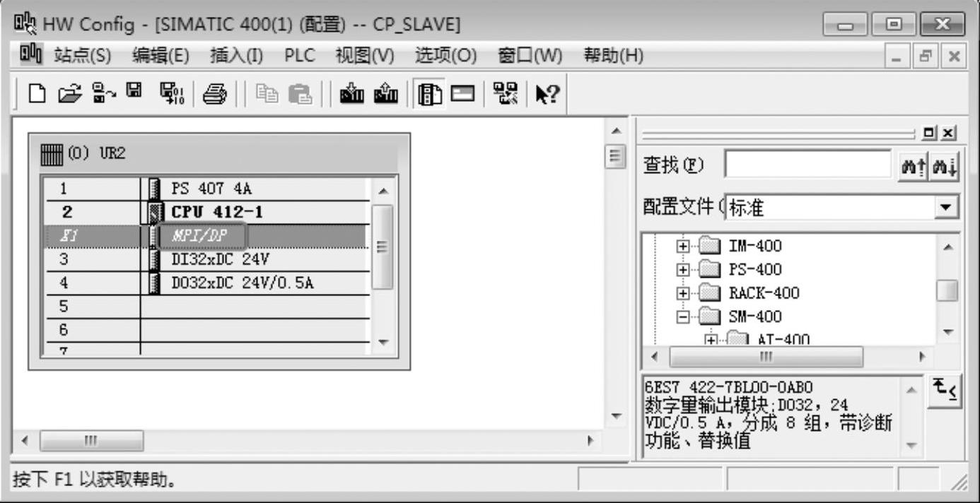Restore the inner document window

coord(926,55)
